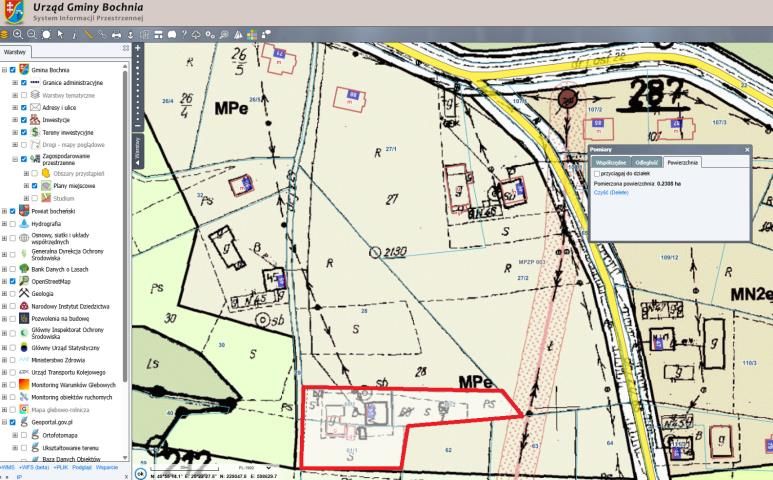This screenshot has width=773, height=480.
Task: Enable the Warstwy tematyczne layer checkbox
Action: tap(24, 95)
